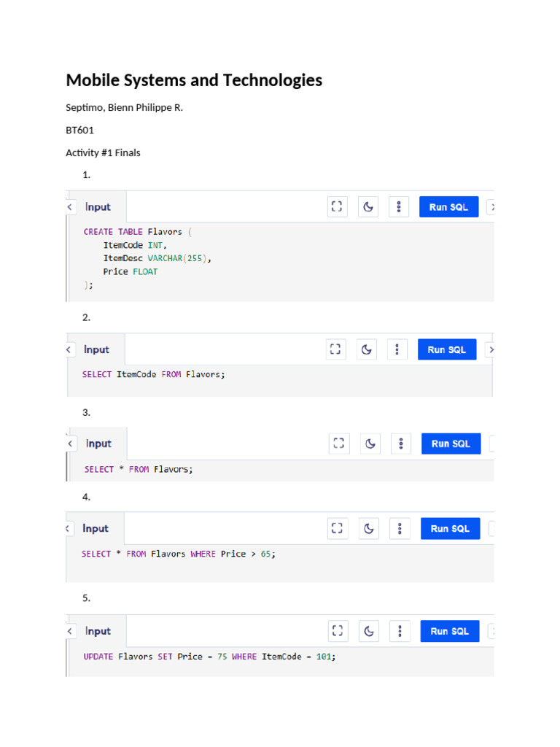Collapse left chevron in CREATE TABLE editor
The height and width of the screenshot is (747, 560).
pos(70,206)
